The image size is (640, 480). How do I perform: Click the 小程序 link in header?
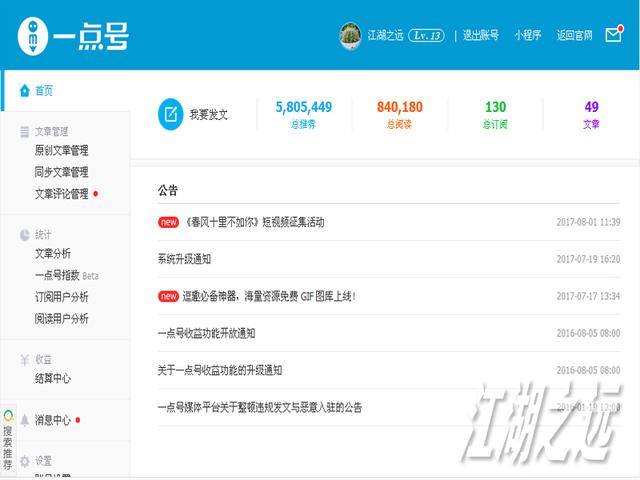tap(528, 36)
